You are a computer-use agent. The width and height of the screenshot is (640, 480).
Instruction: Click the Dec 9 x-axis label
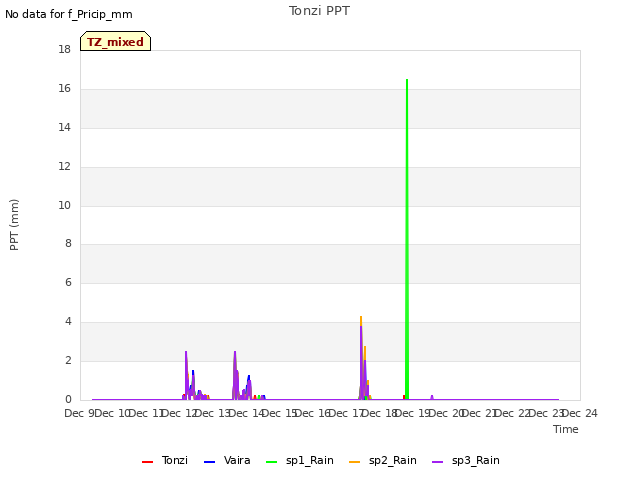pyautogui.click(x=79, y=413)
